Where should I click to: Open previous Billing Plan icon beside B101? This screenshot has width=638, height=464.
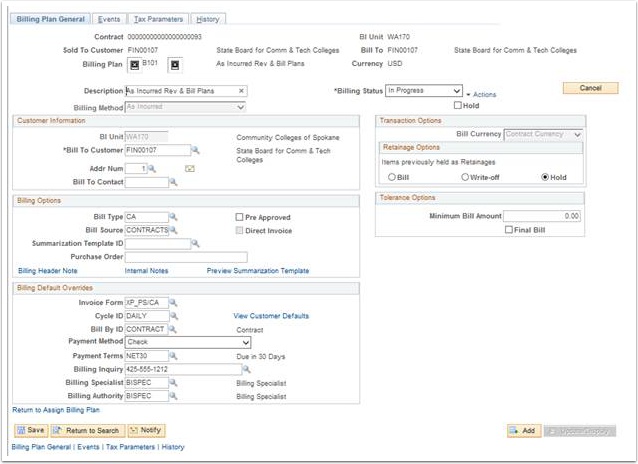point(135,65)
